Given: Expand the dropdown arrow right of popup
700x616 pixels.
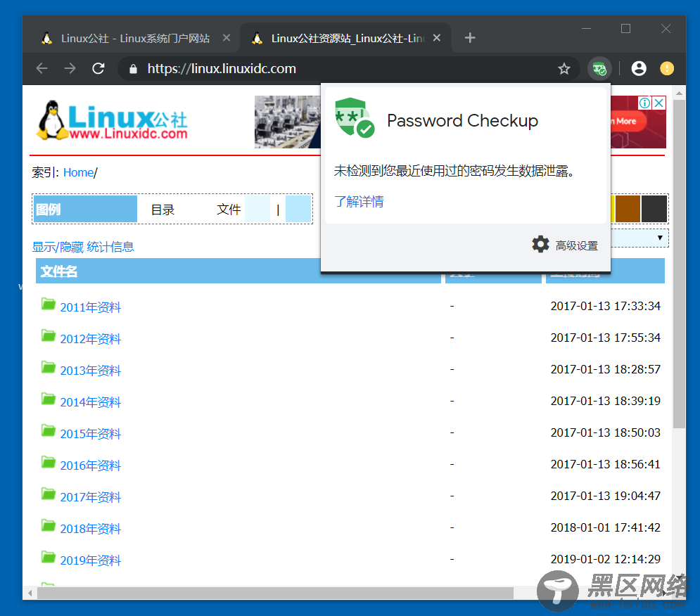Looking at the screenshot, I should coord(660,238).
